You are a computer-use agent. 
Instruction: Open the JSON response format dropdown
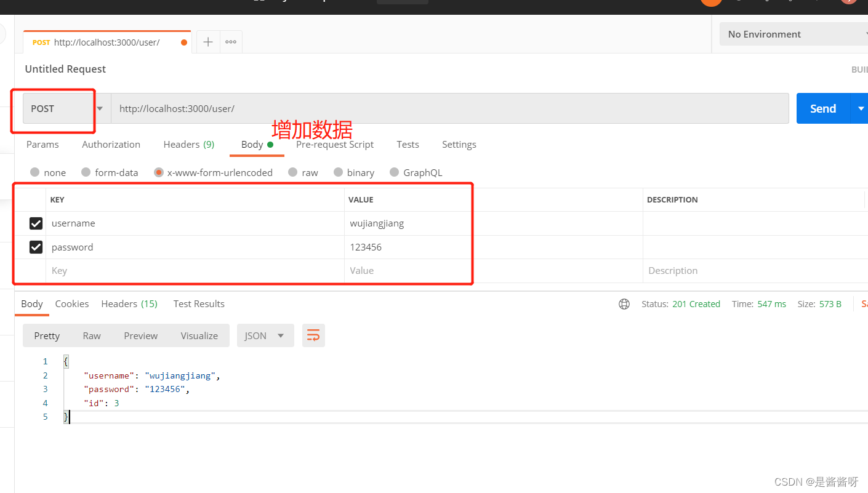(x=265, y=335)
